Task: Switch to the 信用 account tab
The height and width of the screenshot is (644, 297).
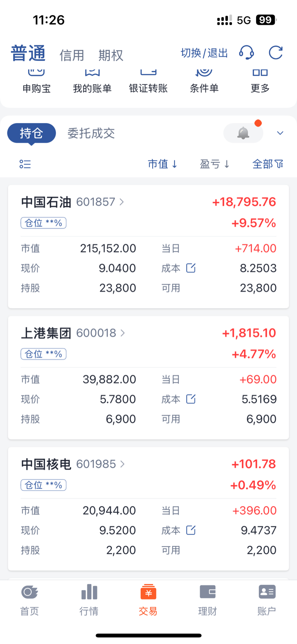Action: coord(72,55)
